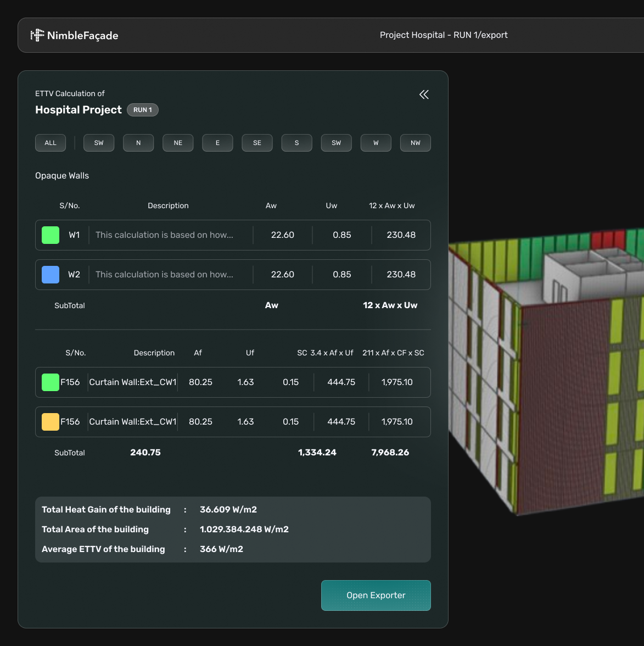Click the NimbleFaçade logo icon
644x646 pixels.
[x=37, y=35]
